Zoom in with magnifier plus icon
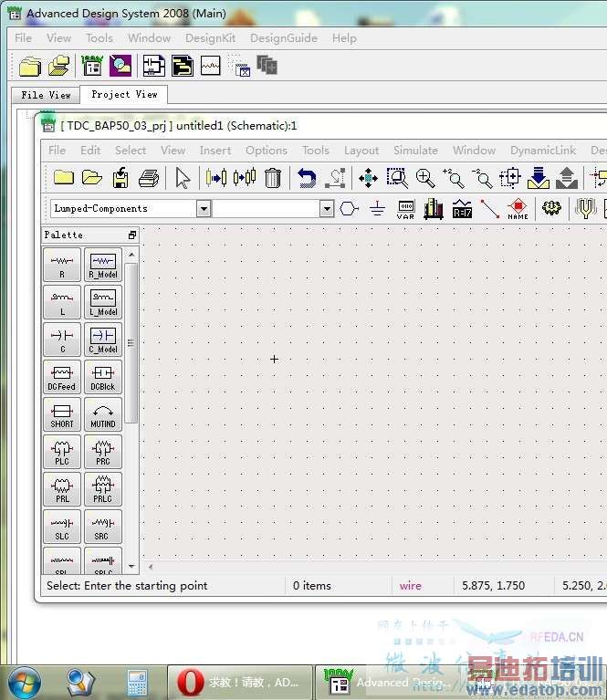Viewport: 607px width, 700px height. (425, 178)
